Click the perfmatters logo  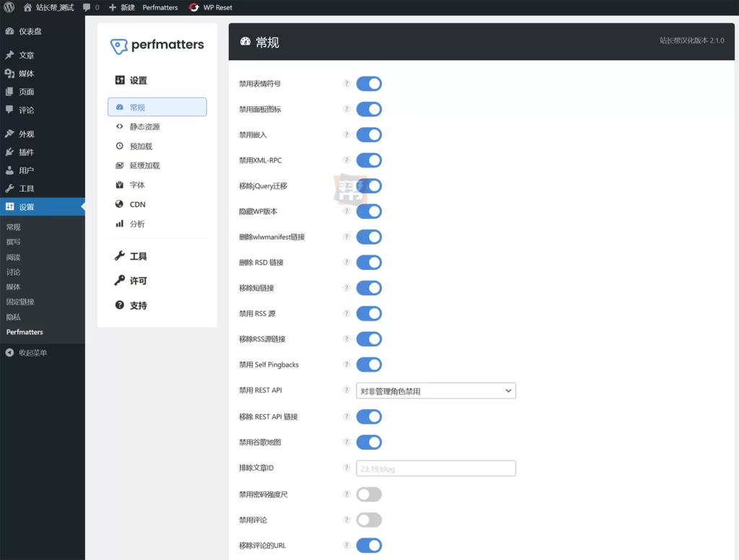click(157, 45)
